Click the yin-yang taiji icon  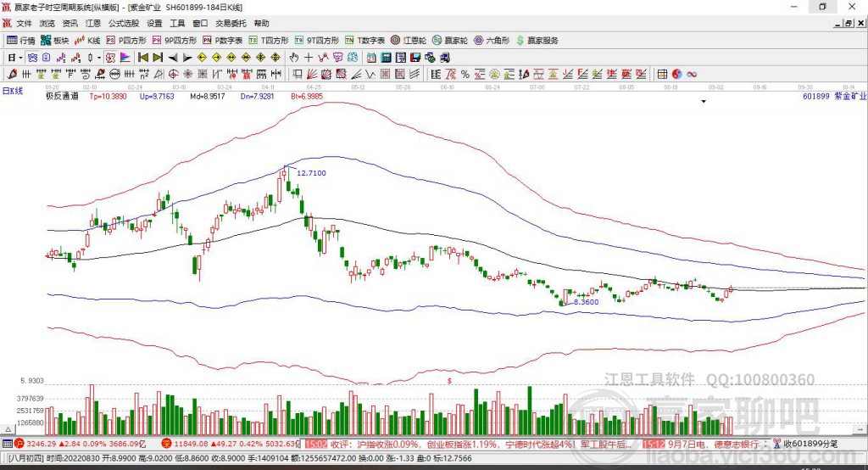[676, 75]
